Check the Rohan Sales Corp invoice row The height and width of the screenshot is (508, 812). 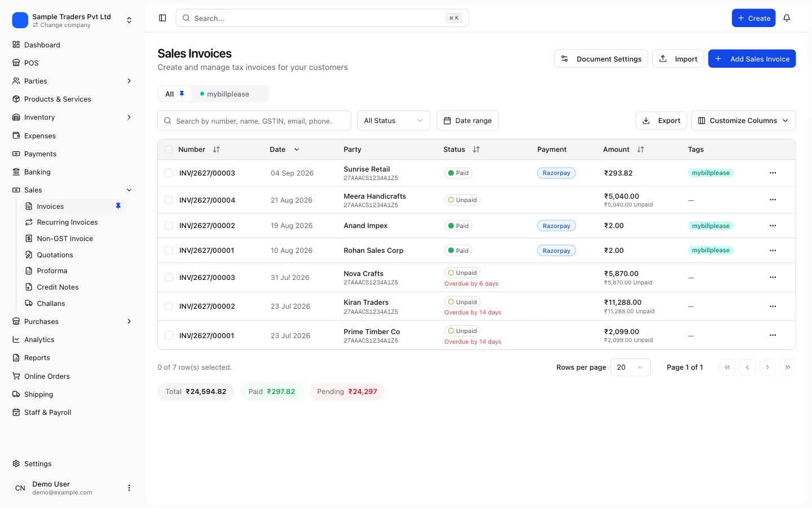click(169, 250)
